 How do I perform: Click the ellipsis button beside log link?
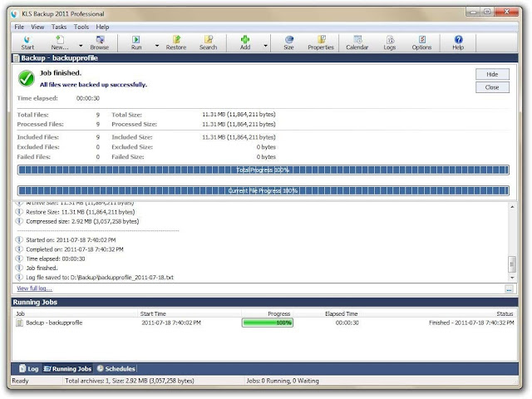(x=509, y=289)
